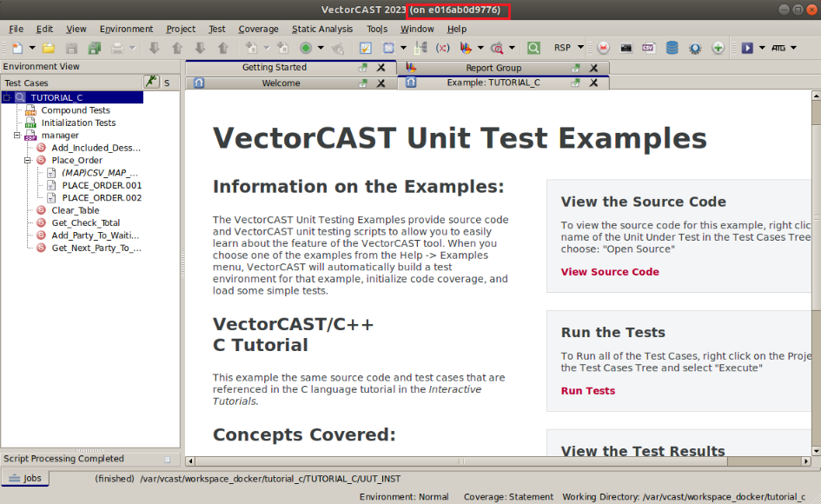Click the CSV file toolbar icon
Image resolution: width=821 pixels, height=504 pixels.
[649, 48]
